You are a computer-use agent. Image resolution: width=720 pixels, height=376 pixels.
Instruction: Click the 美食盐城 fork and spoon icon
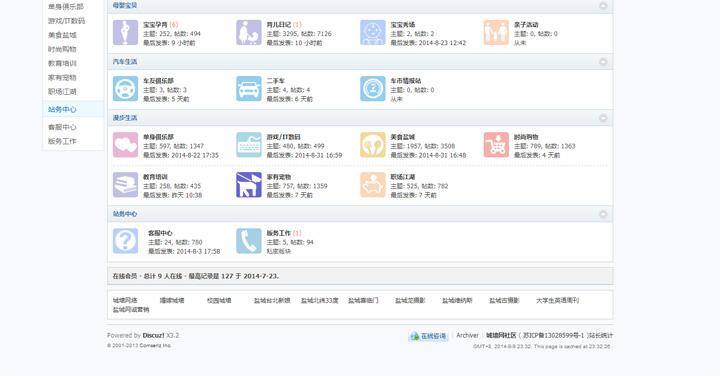372,145
